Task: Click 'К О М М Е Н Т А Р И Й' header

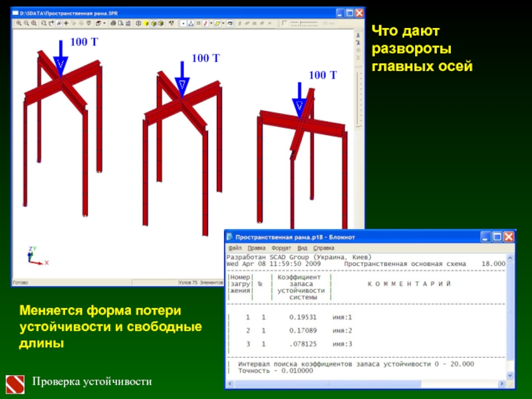Action: click(x=409, y=284)
